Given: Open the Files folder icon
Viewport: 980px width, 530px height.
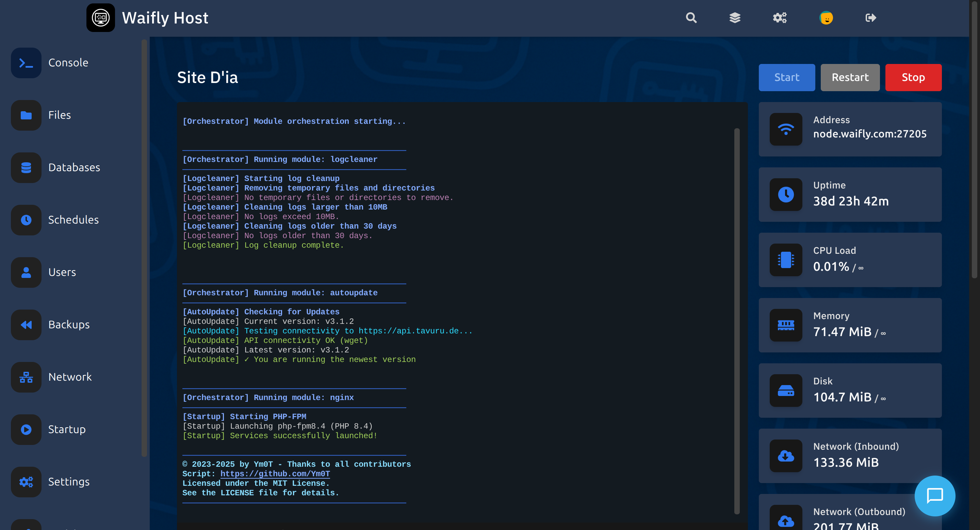Looking at the screenshot, I should (x=26, y=115).
